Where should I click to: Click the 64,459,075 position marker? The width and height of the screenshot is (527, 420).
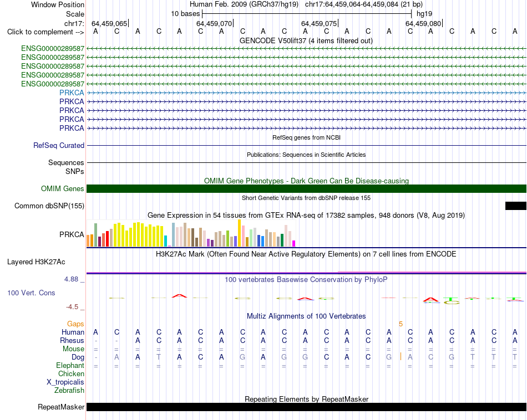coord(320,23)
